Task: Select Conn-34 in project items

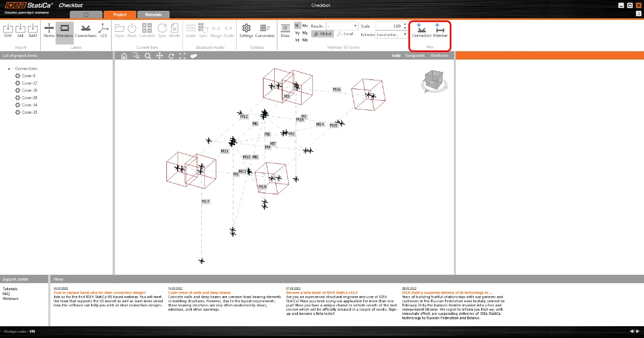Action: (x=29, y=105)
